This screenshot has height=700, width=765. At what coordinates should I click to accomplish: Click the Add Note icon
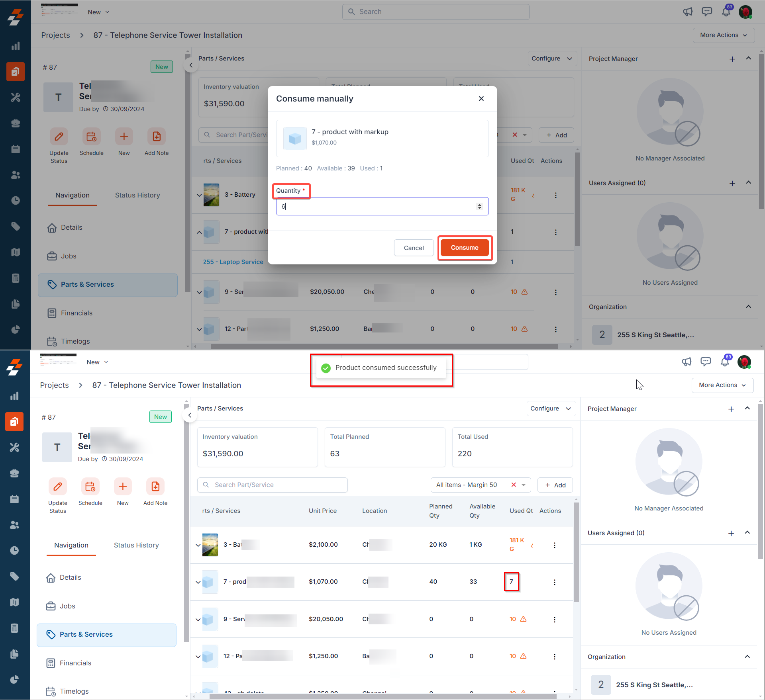(x=155, y=487)
